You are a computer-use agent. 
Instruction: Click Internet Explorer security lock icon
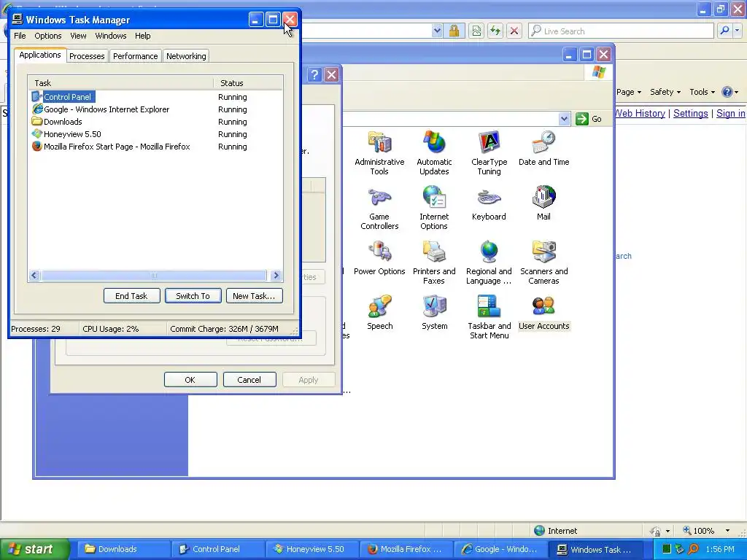[x=454, y=31]
